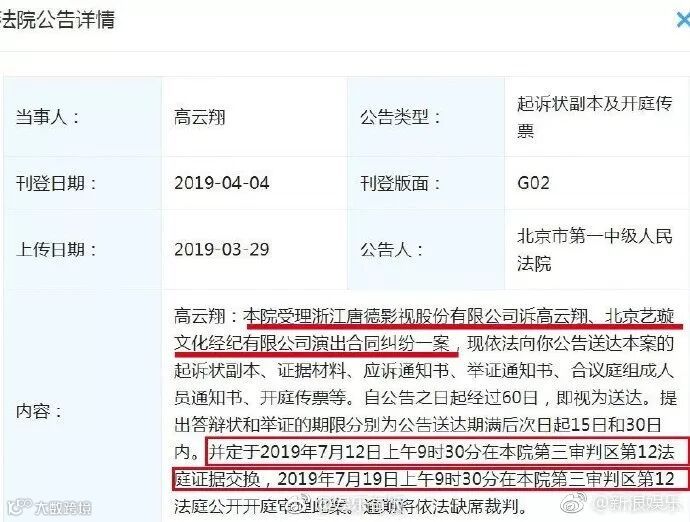Select the 北京市第一中级人民法院 announcer text
690x522 pixels.
pos(595,250)
